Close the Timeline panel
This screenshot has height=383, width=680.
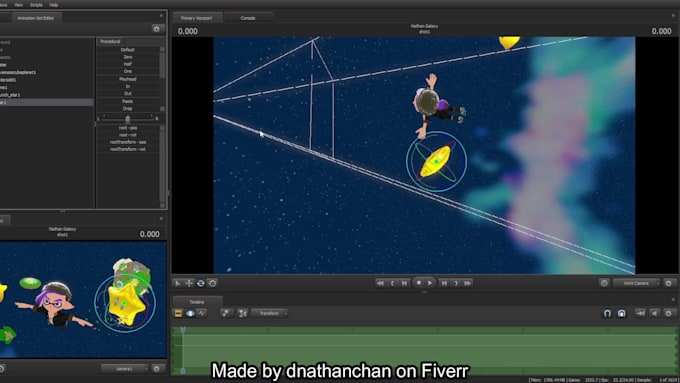(673, 299)
